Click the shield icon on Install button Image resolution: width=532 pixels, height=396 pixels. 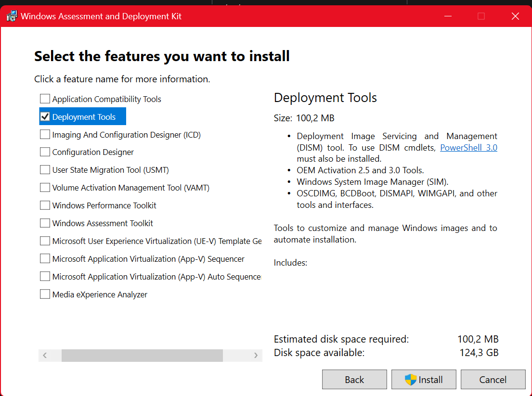coord(411,379)
